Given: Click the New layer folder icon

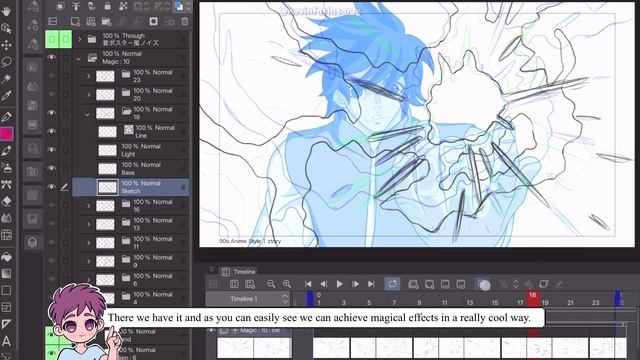Looking at the screenshot, I should click(x=106, y=21).
